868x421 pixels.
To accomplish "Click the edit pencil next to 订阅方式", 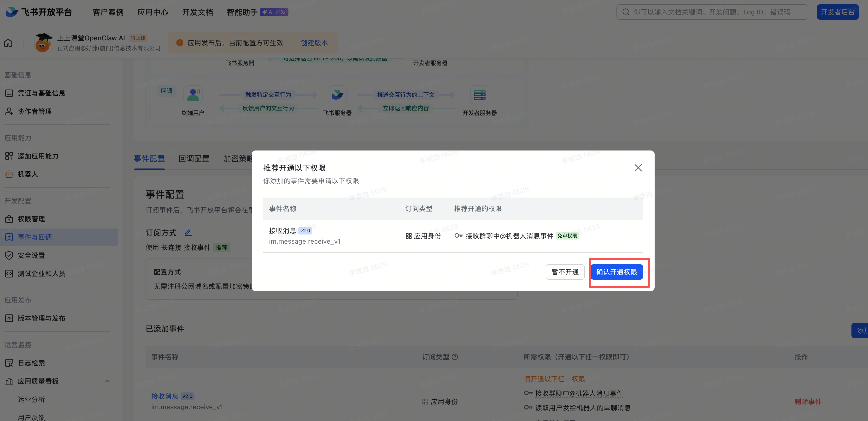I will pyautogui.click(x=188, y=232).
